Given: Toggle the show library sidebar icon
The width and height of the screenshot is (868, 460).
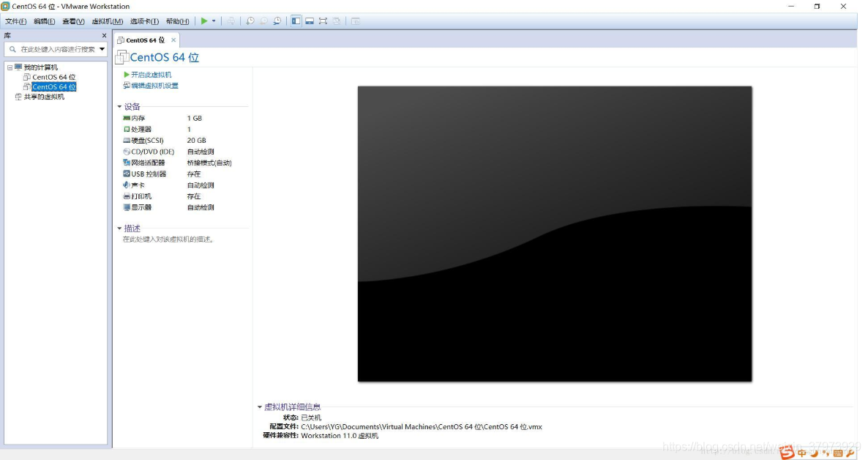Looking at the screenshot, I should [296, 21].
